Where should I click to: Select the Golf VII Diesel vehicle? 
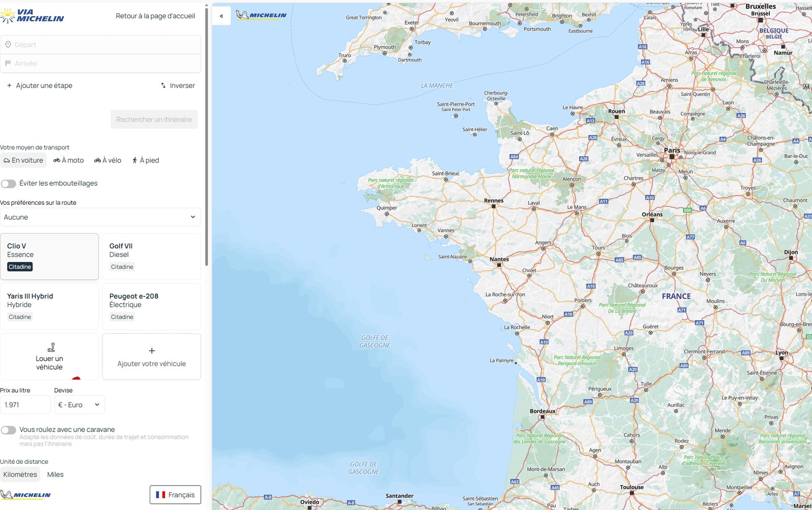coord(151,256)
